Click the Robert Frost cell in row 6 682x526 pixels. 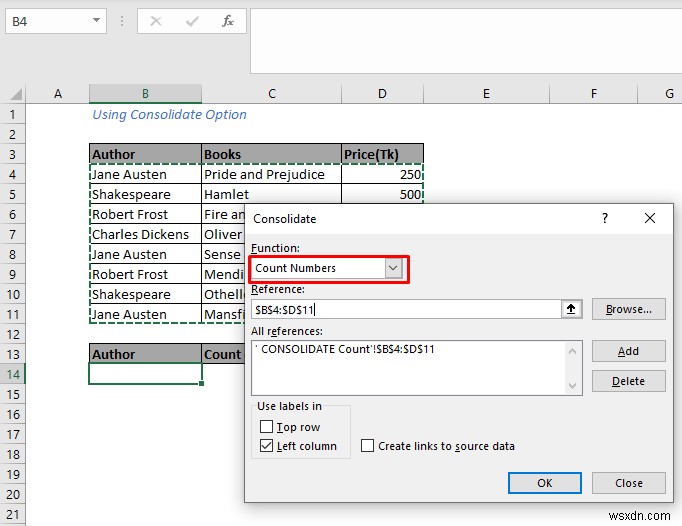145,214
